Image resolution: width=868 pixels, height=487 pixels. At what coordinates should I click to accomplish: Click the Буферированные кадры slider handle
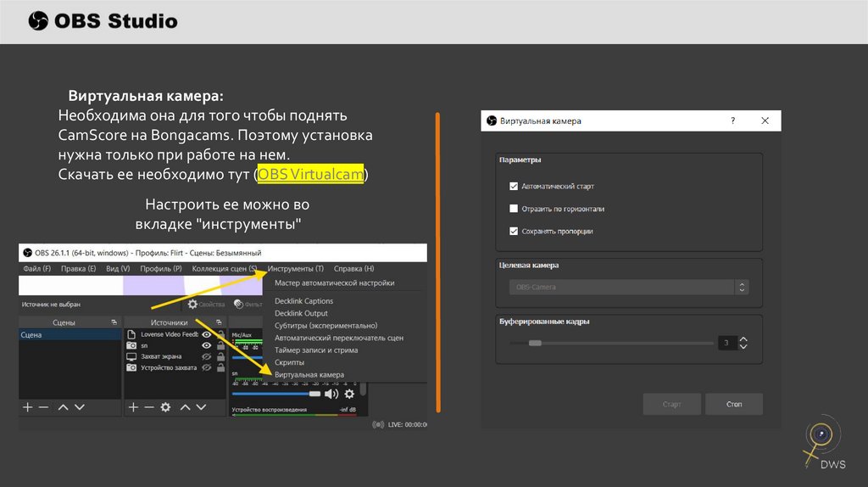pos(535,343)
